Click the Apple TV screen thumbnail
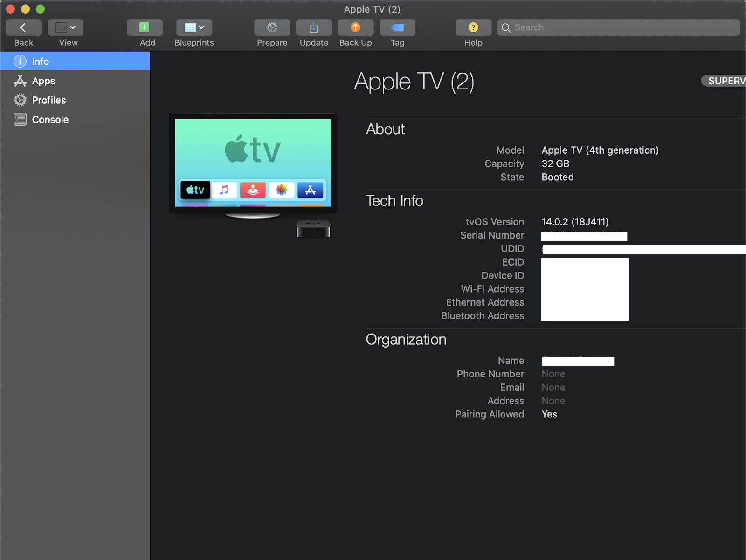746x560 pixels. (253, 163)
